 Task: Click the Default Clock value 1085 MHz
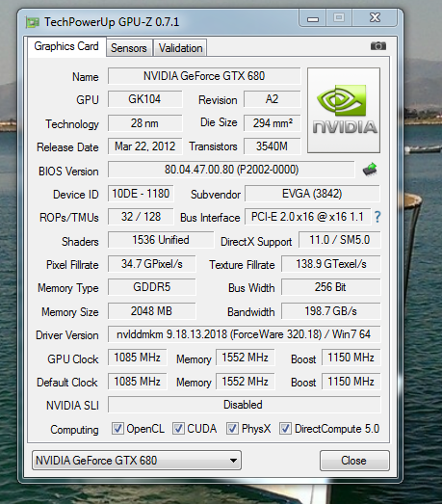137,382
